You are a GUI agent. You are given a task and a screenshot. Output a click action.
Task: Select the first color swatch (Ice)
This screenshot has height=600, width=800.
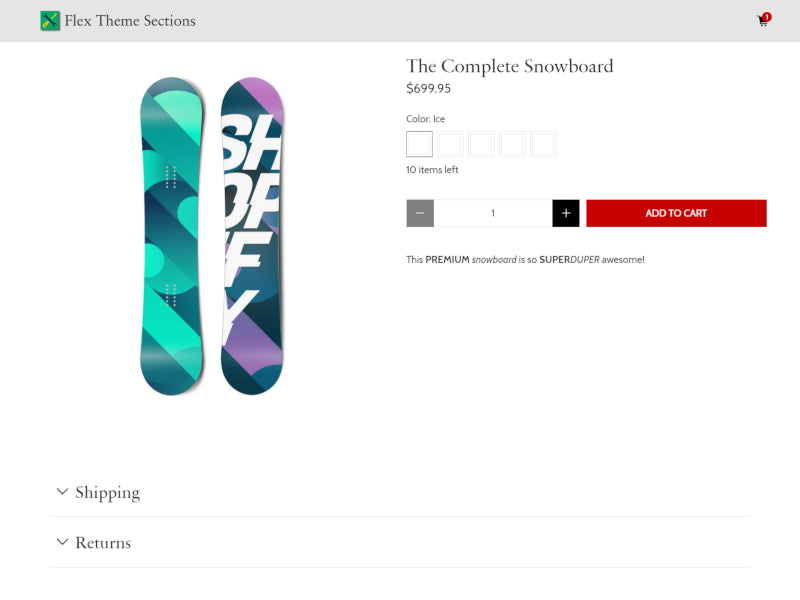[x=420, y=144]
